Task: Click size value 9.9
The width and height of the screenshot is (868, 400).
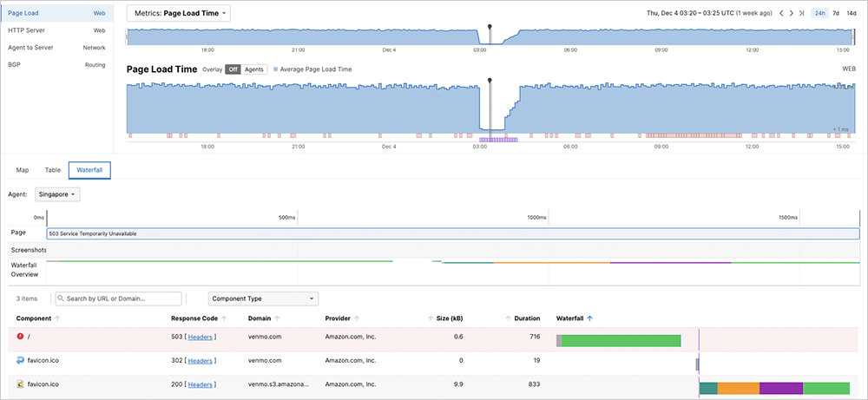Action: 458,384
